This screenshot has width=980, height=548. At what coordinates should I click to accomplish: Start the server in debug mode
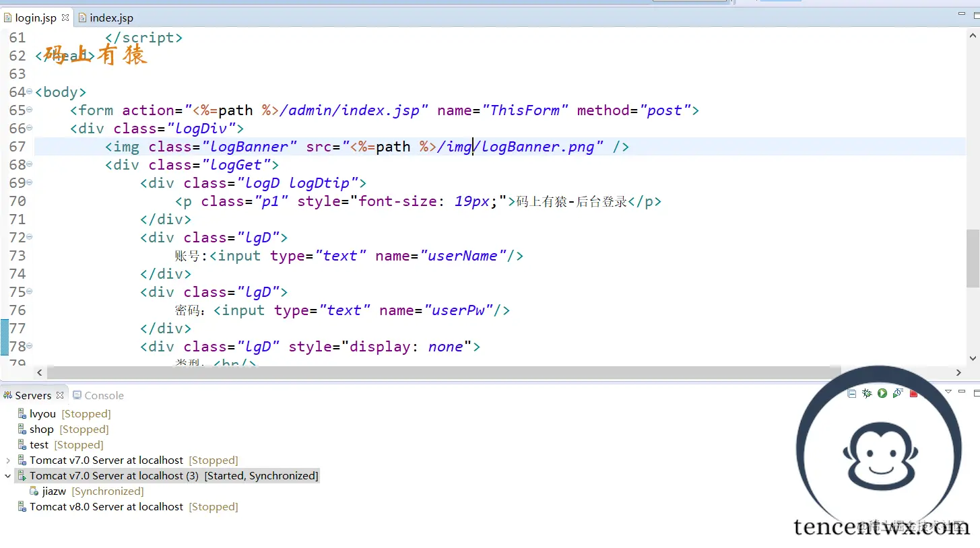[867, 393]
